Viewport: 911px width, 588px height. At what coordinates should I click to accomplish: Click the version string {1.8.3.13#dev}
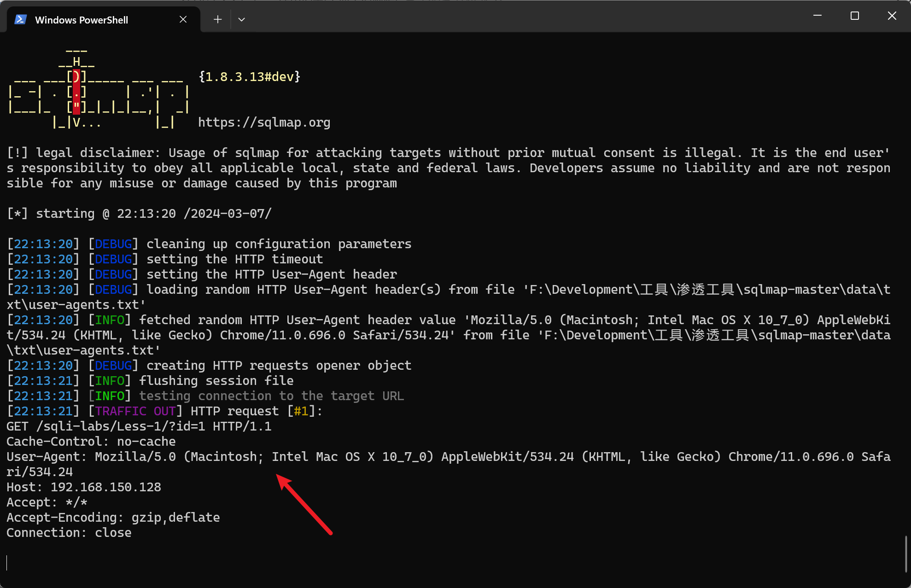(250, 77)
